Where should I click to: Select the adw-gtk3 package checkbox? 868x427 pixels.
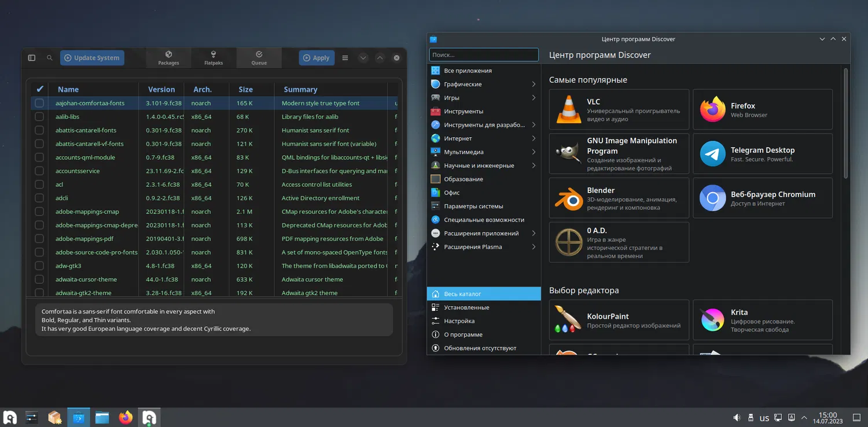click(39, 266)
